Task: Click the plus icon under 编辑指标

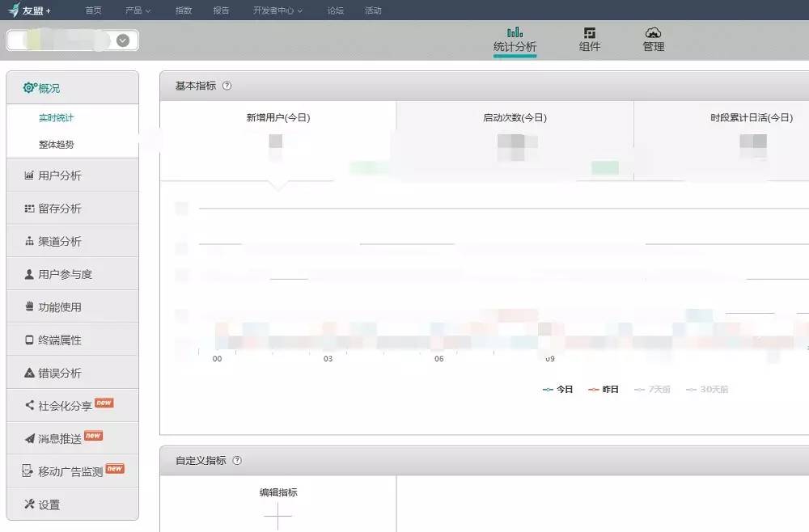Action: pos(277,516)
